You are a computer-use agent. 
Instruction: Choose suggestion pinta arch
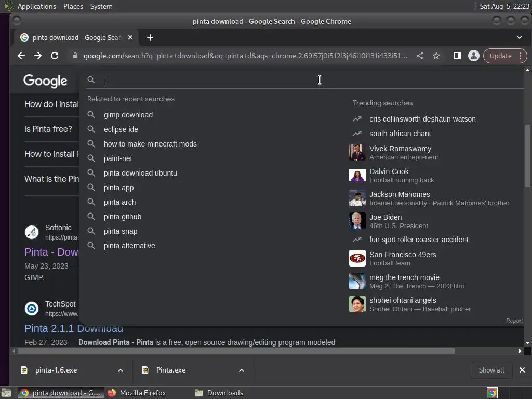120,202
